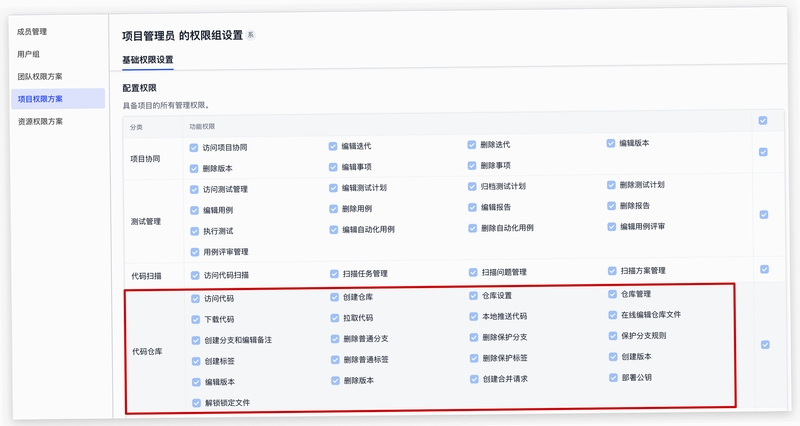
Task: Uncheck the 创建仓库 checkbox
Action: pos(334,297)
